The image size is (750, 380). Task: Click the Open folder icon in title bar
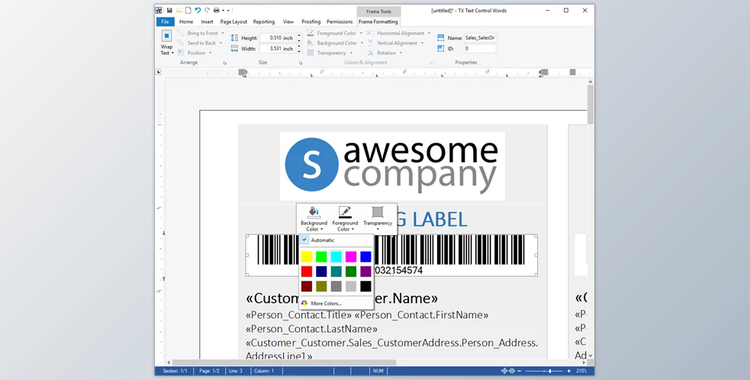point(179,10)
